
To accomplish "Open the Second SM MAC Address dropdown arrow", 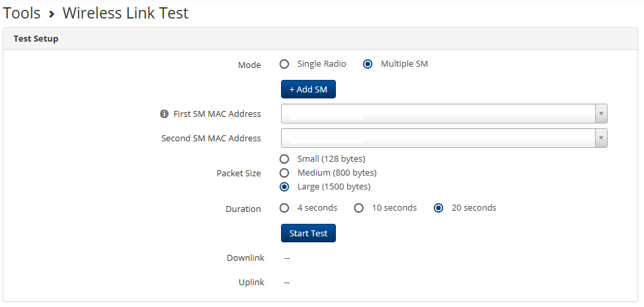I will (x=600, y=138).
